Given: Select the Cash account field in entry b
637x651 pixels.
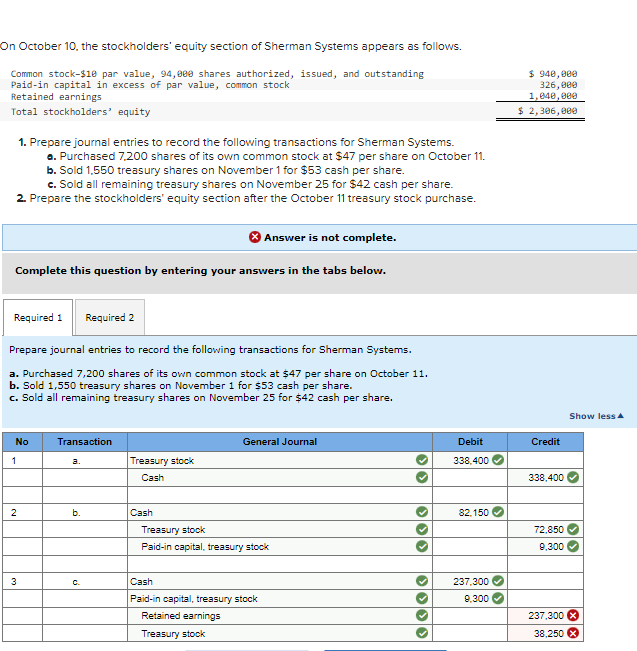Looking at the screenshot, I should pos(279,512).
